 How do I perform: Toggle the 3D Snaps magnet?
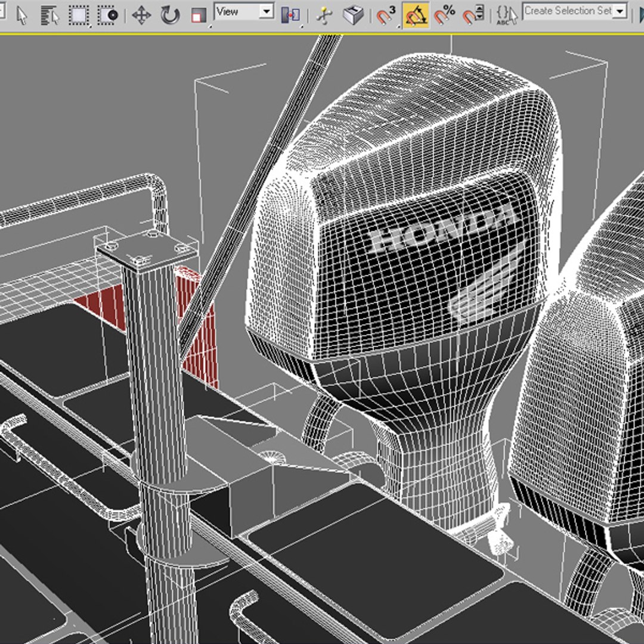(386, 15)
